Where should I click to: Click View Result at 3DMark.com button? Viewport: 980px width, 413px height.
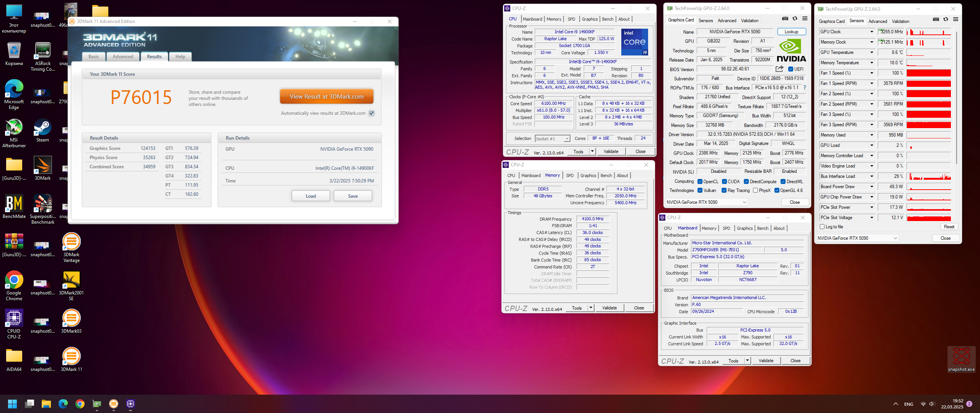point(327,97)
